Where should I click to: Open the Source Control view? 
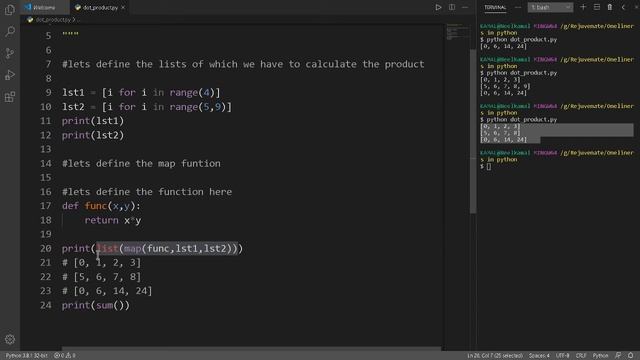pos(10,53)
